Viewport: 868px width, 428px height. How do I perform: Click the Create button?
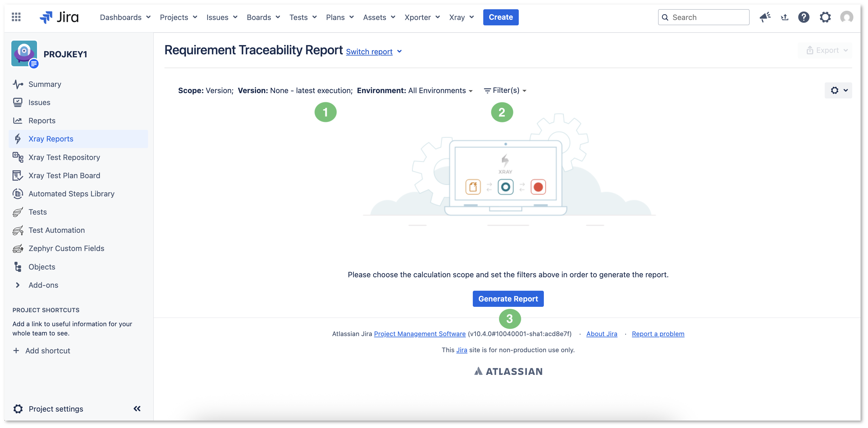click(501, 17)
